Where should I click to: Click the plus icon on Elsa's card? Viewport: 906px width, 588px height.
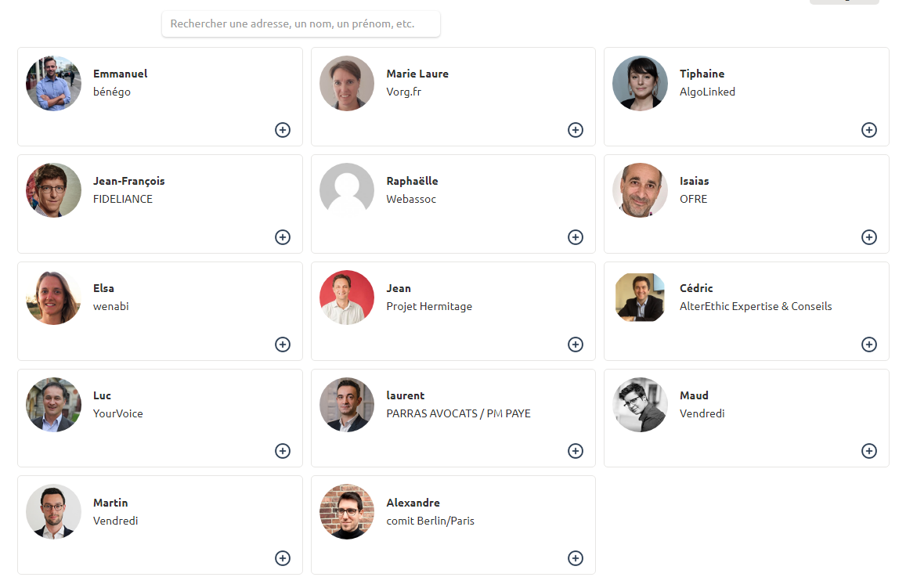pos(283,345)
